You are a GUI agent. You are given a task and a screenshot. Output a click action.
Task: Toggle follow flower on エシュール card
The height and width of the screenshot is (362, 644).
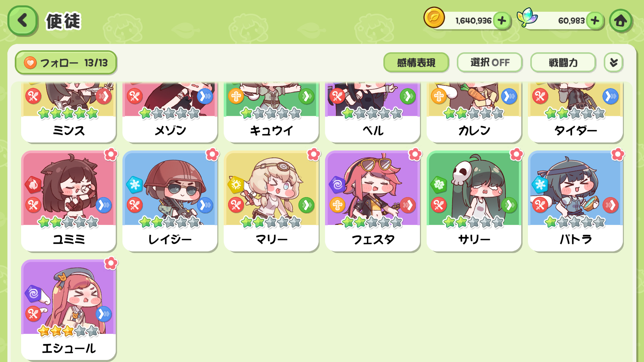point(111,263)
